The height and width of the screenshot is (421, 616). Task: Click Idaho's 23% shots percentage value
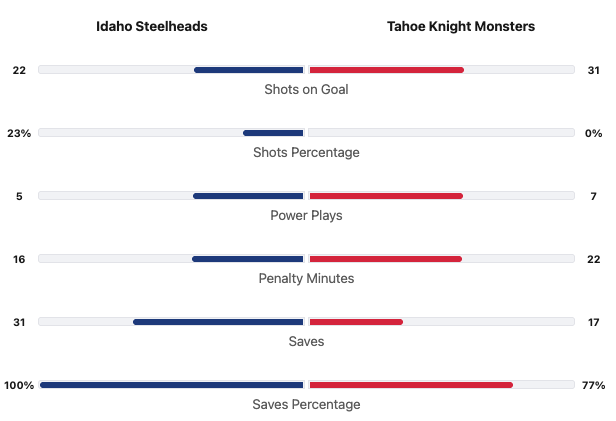pyautogui.click(x=20, y=133)
